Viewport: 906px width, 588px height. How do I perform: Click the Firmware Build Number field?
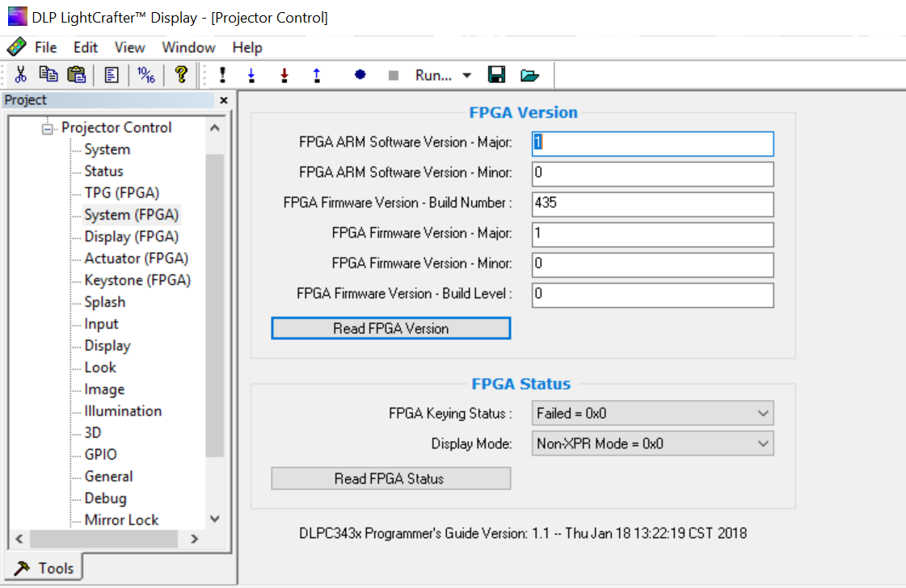coord(652,204)
